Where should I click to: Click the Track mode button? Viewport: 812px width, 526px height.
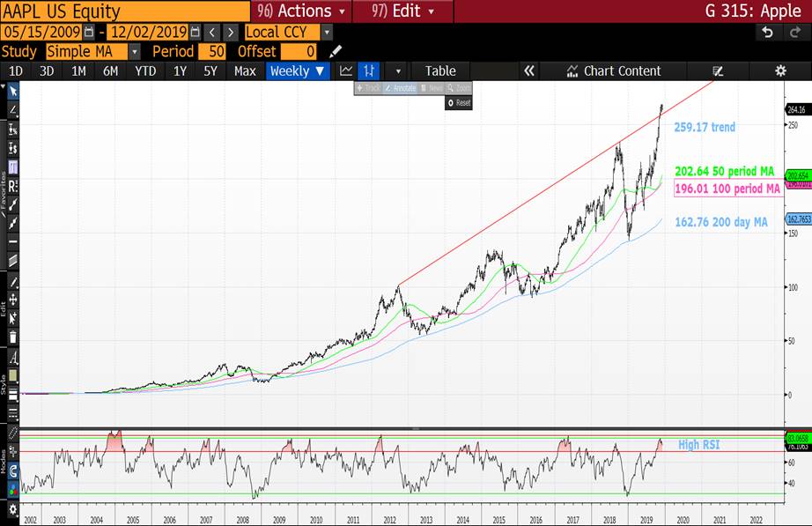coord(369,88)
